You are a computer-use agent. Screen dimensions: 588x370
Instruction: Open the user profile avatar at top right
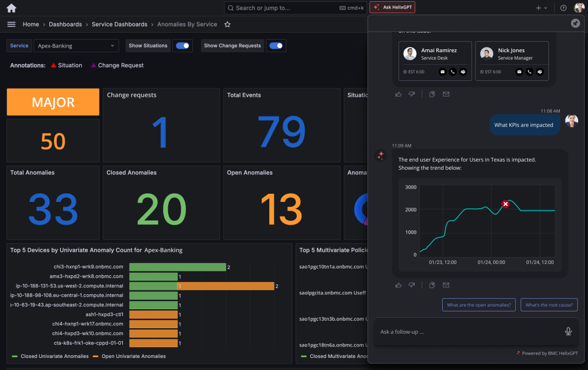pyautogui.click(x=579, y=7)
